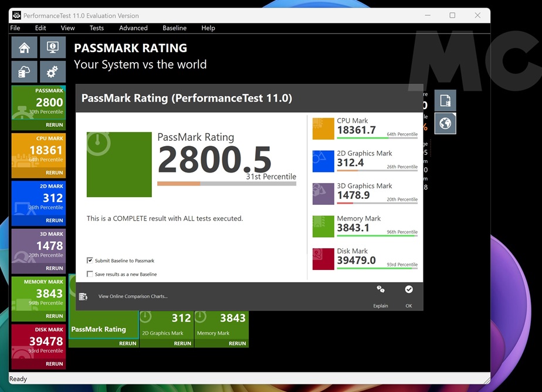Viewport: 542px width, 392px height.
Task: Rerun the Disk Mark test
Action: pos(55,364)
